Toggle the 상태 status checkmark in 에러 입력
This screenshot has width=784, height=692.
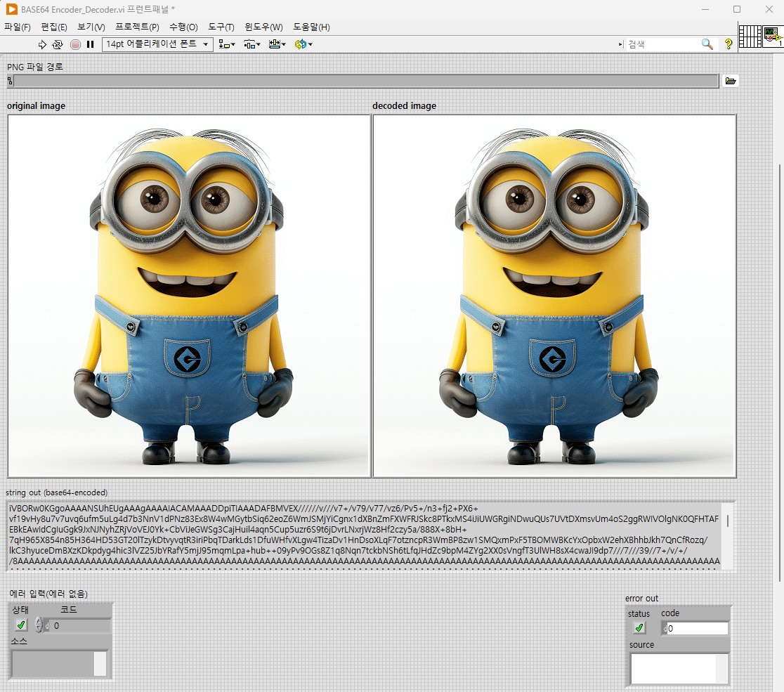click(21, 625)
